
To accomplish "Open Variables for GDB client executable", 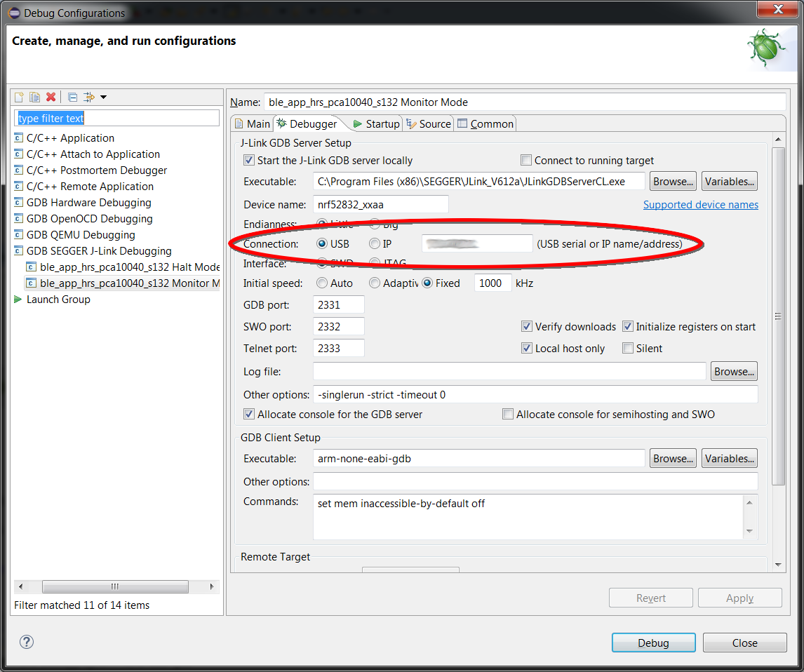I will point(729,459).
